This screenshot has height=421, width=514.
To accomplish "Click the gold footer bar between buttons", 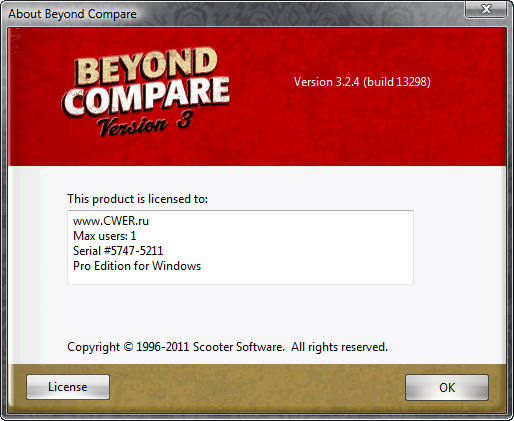I will (257, 387).
